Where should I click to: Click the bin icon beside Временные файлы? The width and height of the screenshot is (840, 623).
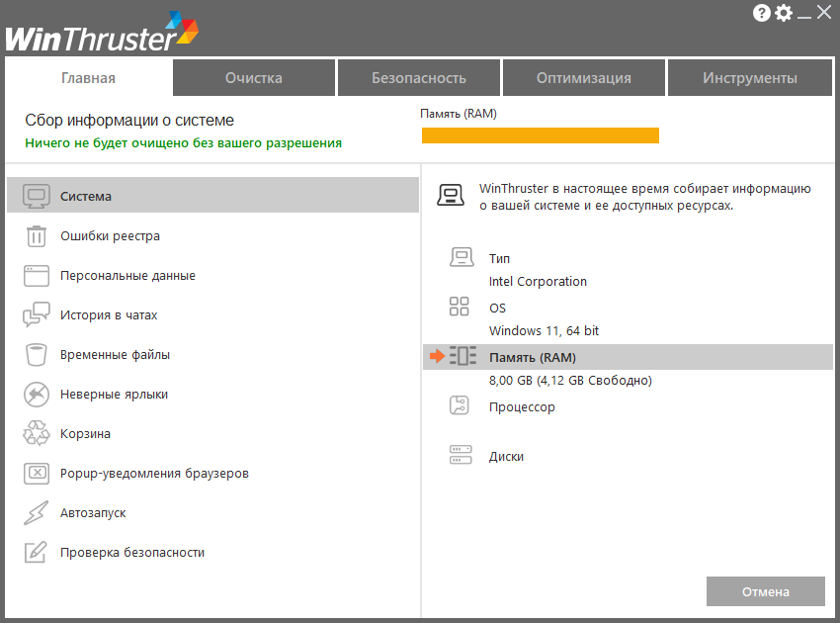pyautogui.click(x=37, y=354)
